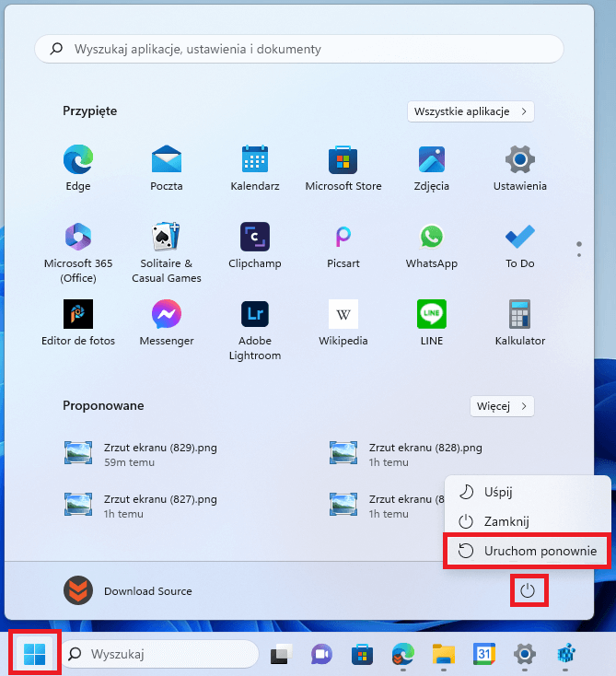Click the power button in Start menu
616x676 pixels.
tap(528, 590)
